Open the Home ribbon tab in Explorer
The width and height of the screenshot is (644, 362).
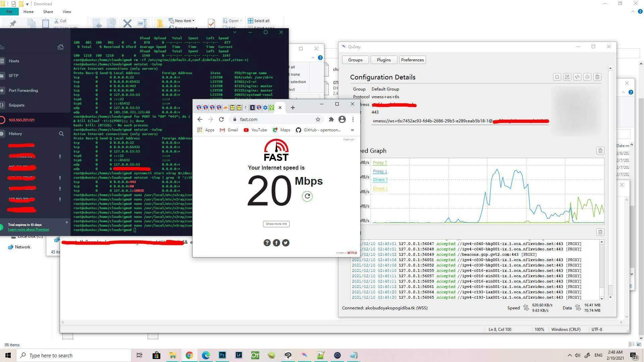[29, 12]
